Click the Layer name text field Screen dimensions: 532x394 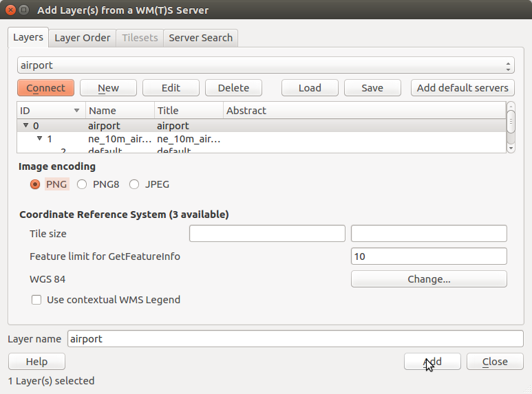point(295,339)
